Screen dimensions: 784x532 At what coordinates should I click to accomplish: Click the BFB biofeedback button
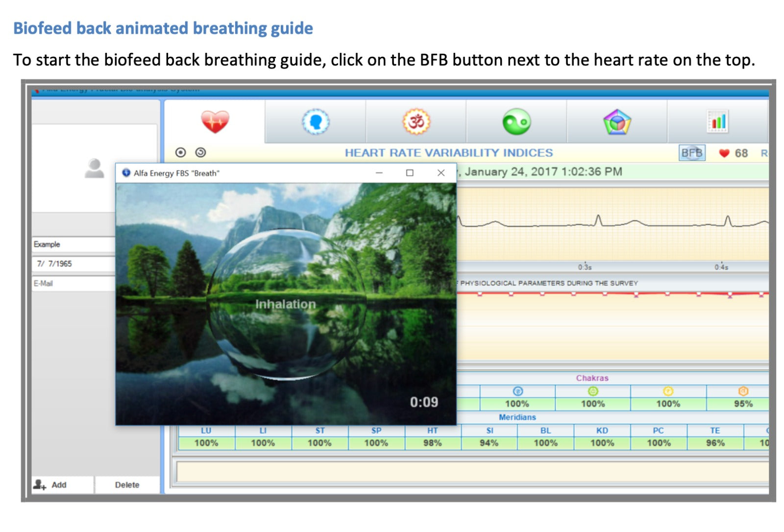(691, 153)
